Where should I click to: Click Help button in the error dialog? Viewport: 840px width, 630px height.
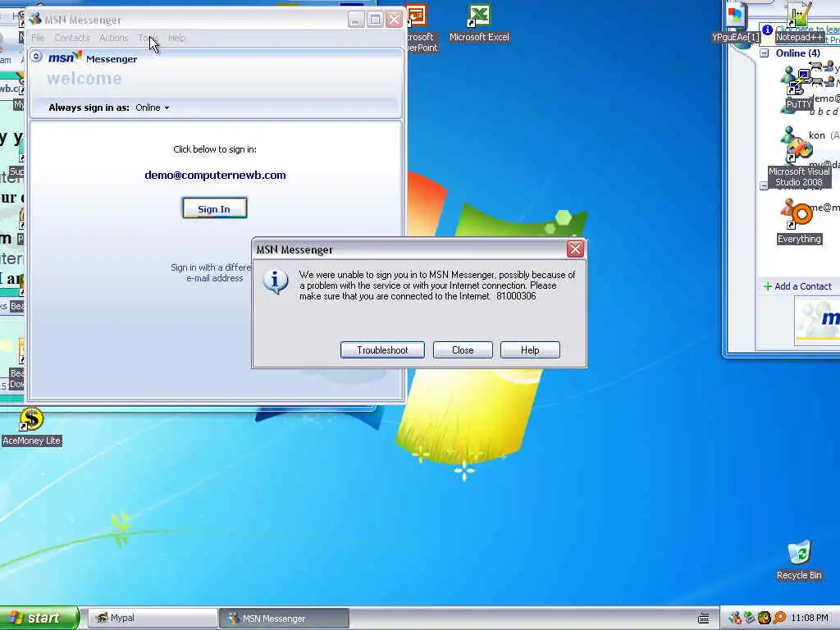tap(530, 349)
